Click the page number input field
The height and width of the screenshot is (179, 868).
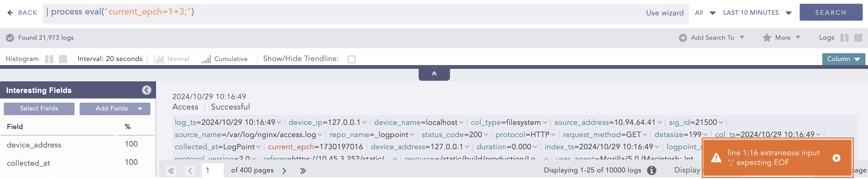point(212,170)
